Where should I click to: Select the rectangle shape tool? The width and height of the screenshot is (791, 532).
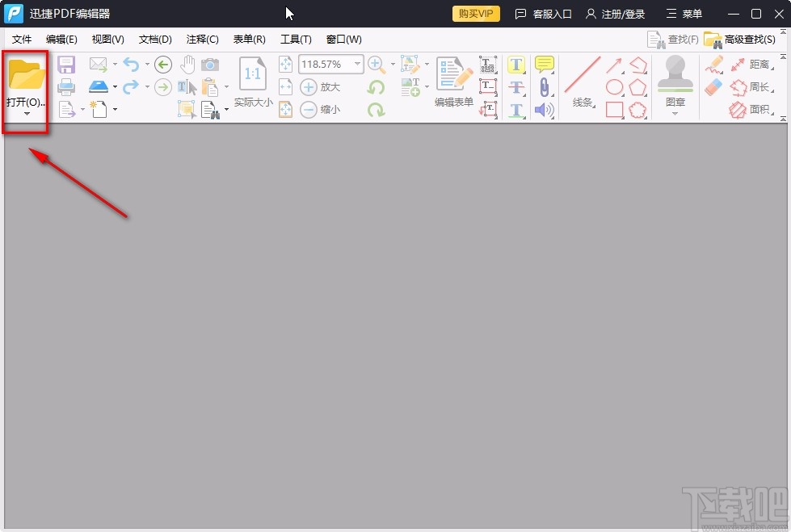click(615, 108)
